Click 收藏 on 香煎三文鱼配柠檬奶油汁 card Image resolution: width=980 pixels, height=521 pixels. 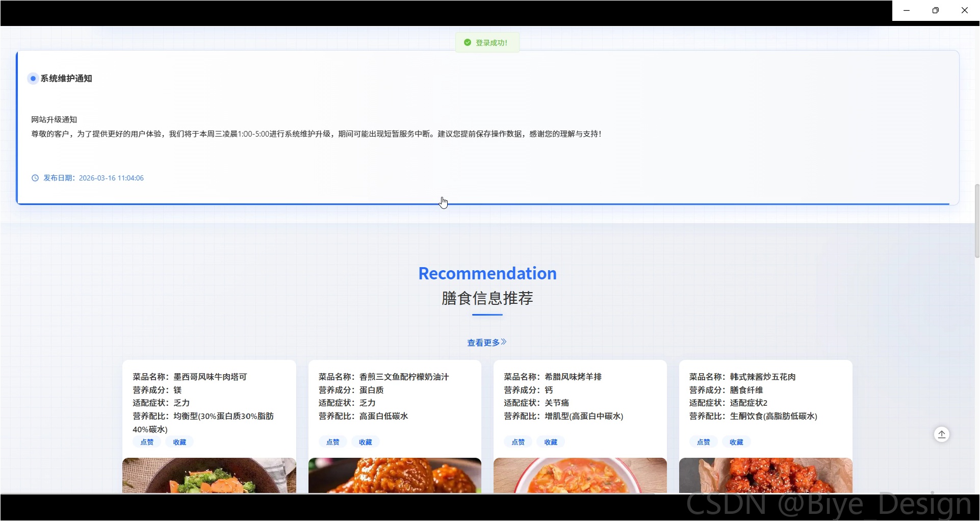click(365, 442)
